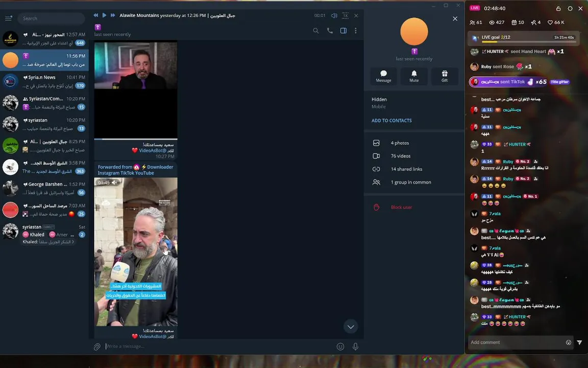Screen dimensions: 588x368
Task: Click the Forwarded from Downloader link
Action: [135, 170]
